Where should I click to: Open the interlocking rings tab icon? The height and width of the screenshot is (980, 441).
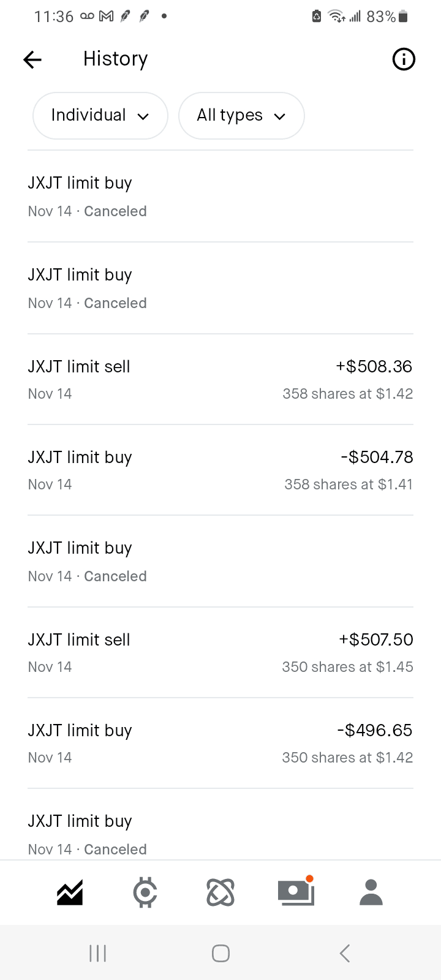[x=221, y=892]
